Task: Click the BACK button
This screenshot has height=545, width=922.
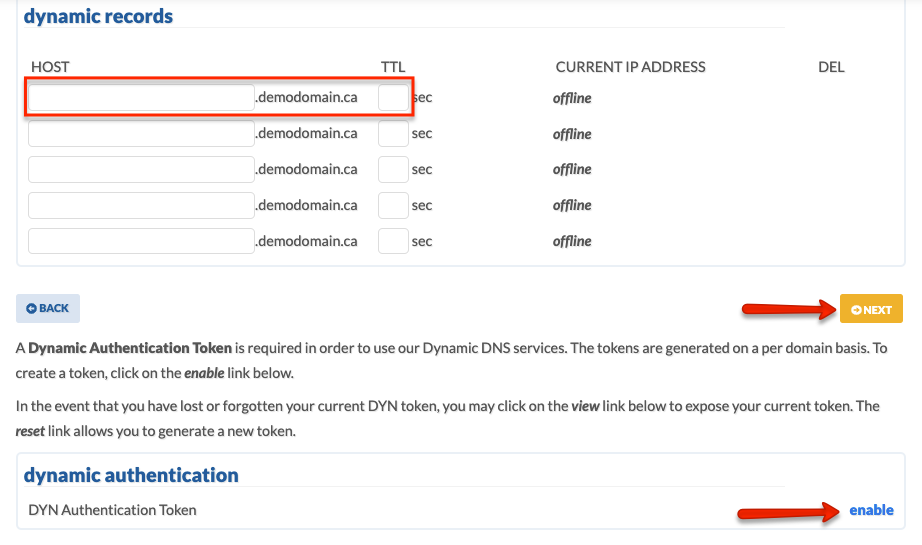Action: pos(48,308)
